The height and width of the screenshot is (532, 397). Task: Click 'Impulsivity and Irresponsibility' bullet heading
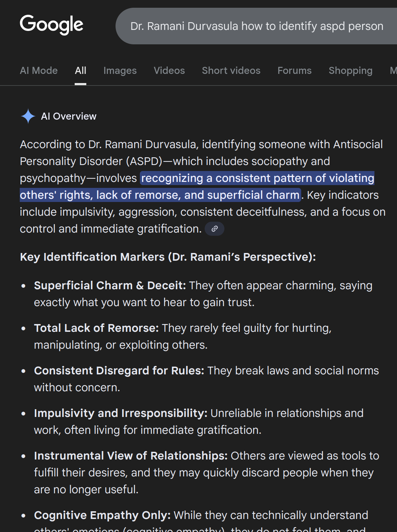120,413
